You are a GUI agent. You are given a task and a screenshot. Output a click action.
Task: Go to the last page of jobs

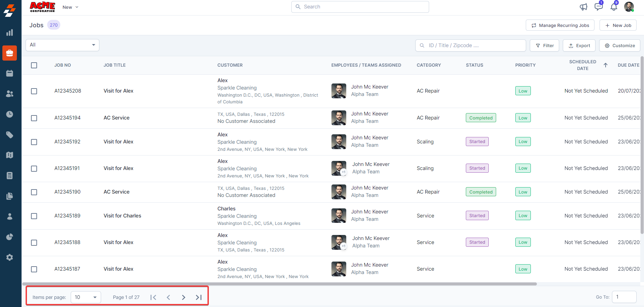tap(199, 297)
